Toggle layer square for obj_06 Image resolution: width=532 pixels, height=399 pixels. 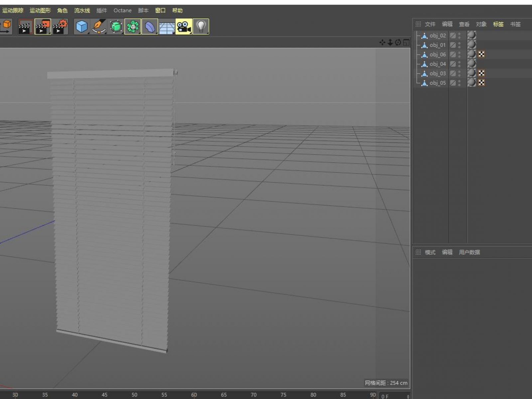tap(453, 54)
